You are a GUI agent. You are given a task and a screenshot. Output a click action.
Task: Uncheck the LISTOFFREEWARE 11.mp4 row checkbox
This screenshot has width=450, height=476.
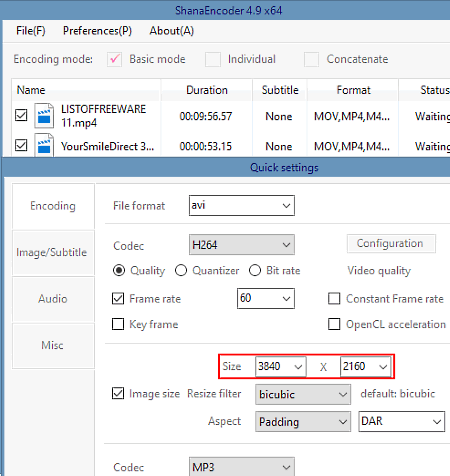click(21, 115)
